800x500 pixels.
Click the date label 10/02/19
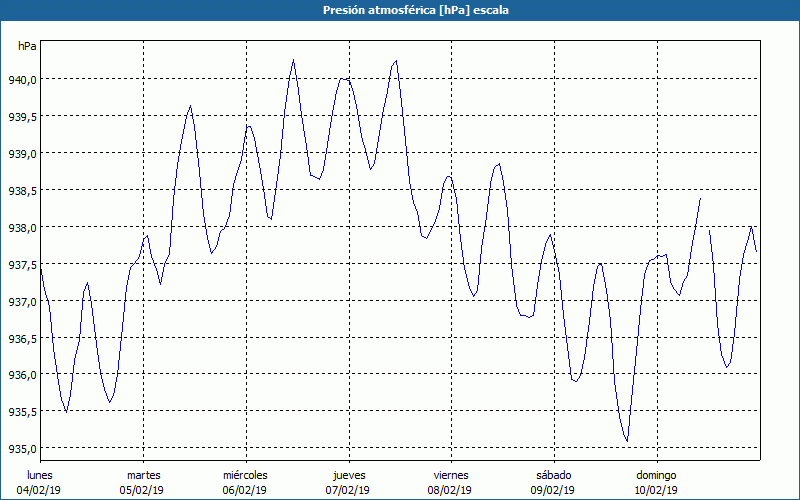(x=656, y=490)
